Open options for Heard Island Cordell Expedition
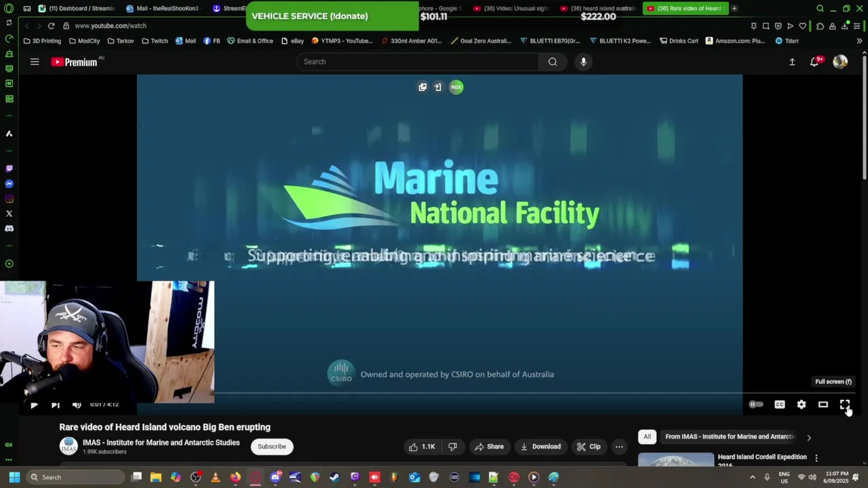 point(816,458)
